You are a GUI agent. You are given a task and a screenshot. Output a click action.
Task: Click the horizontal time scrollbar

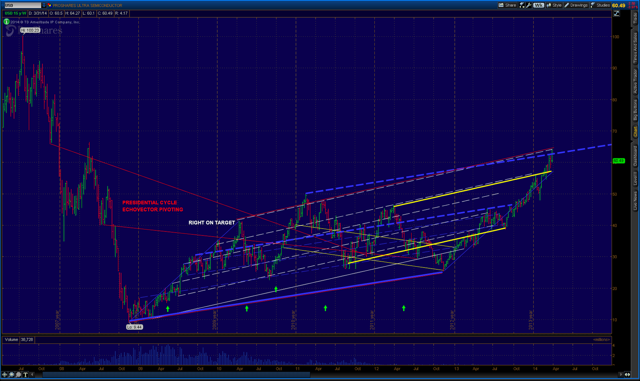coord(176,374)
